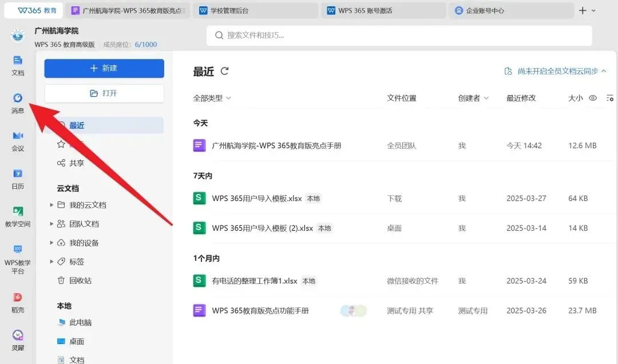Click the 测试专用 共享 location cell
Screen dimensions: 618x364
[x=410, y=311]
